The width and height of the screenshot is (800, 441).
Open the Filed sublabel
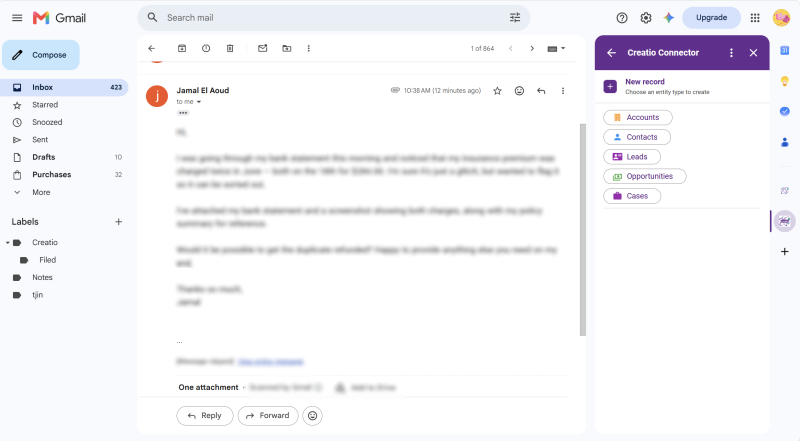pyautogui.click(x=47, y=260)
